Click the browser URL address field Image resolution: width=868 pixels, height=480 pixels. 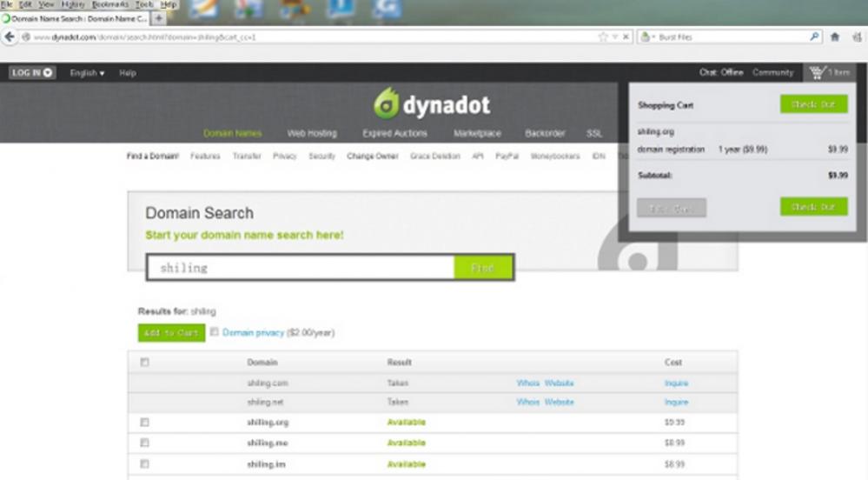315,37
